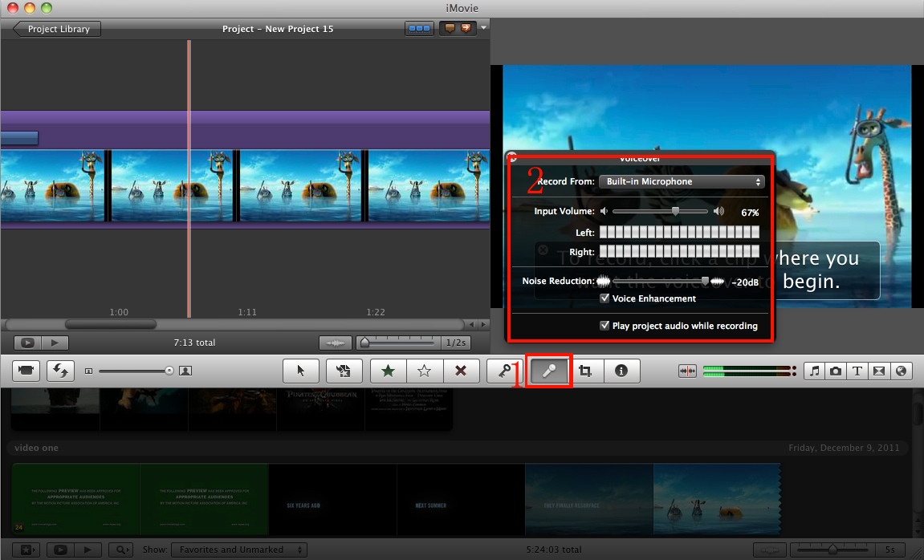Select the arrow selection tool
924x560 pixels.
pyautogui.click(x=300, y=371)
